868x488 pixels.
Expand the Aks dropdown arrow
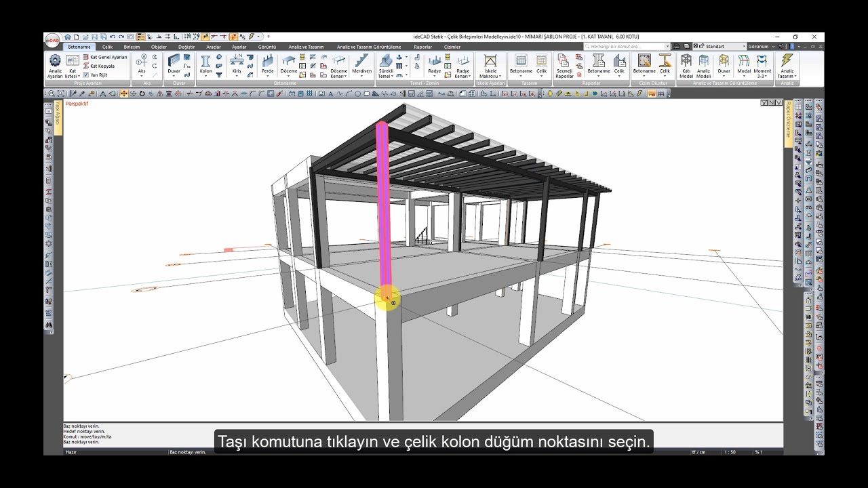(142, 76)
